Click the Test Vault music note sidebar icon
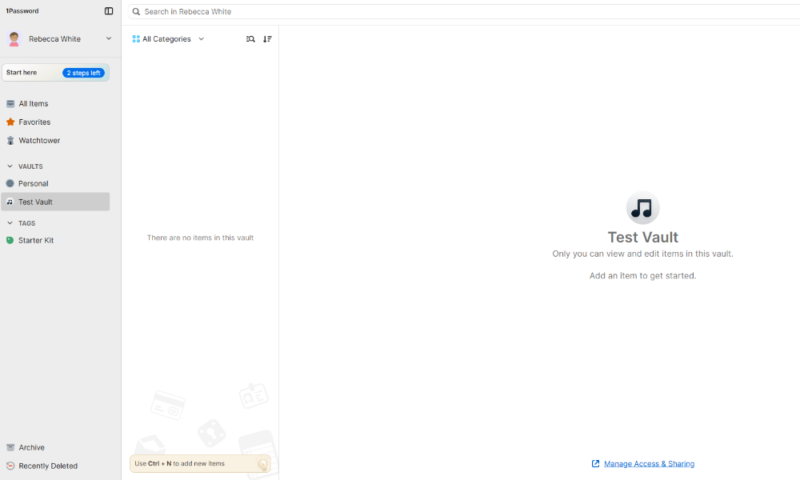Image resolution: width=800 pixels, height=480 pixels. click(x=10, y=202)
